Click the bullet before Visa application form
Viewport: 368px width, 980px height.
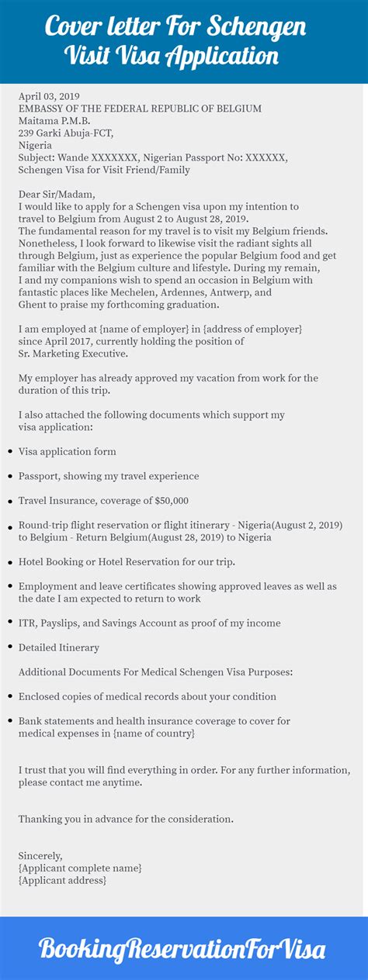(x=9, y=451)
